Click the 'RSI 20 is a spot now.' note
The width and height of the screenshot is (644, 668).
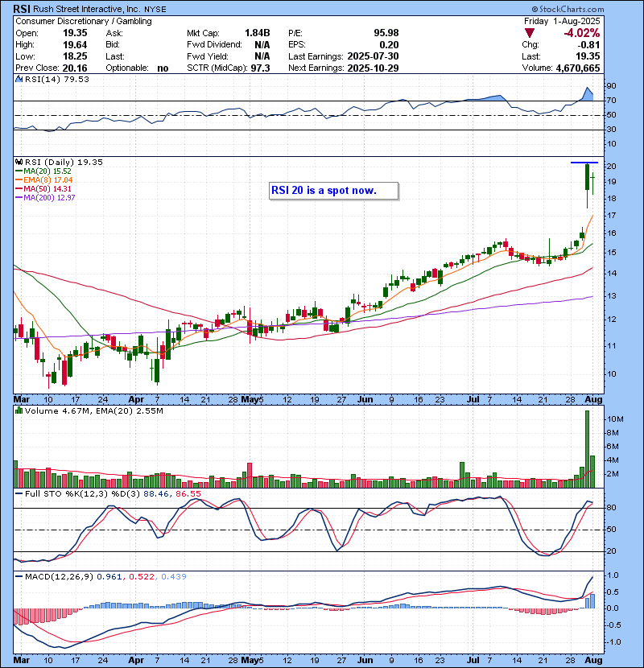click(x=334, y=191)
